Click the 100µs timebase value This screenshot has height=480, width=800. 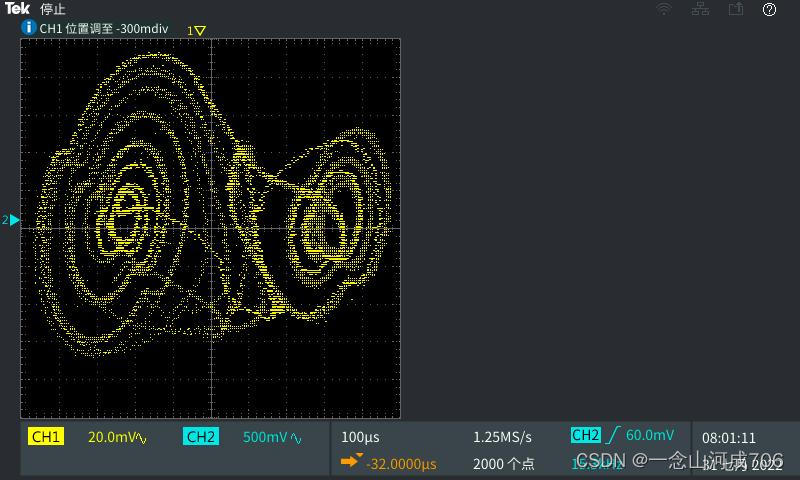(360, 437)
